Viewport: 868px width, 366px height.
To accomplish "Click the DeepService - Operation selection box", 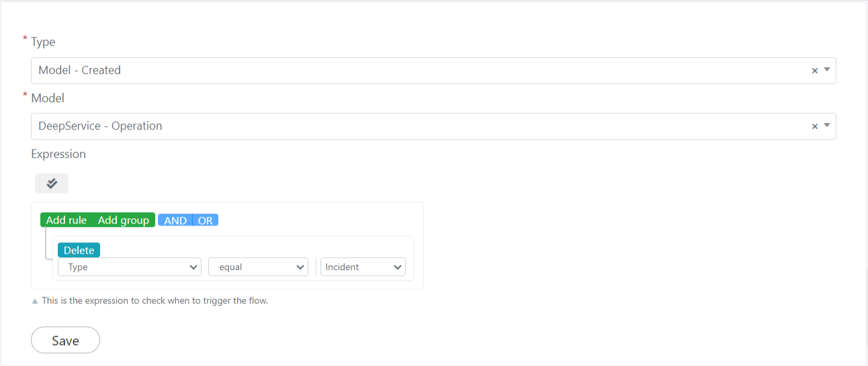I will click(433, 126).
